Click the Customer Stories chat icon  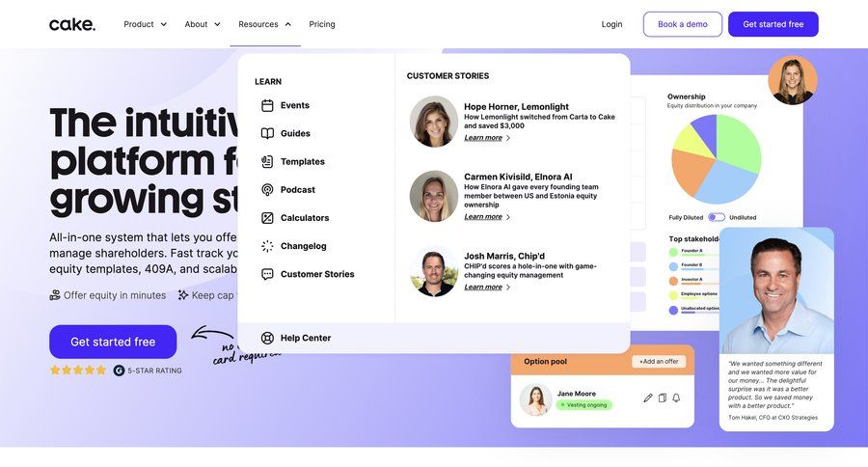(x=267, y=274)
